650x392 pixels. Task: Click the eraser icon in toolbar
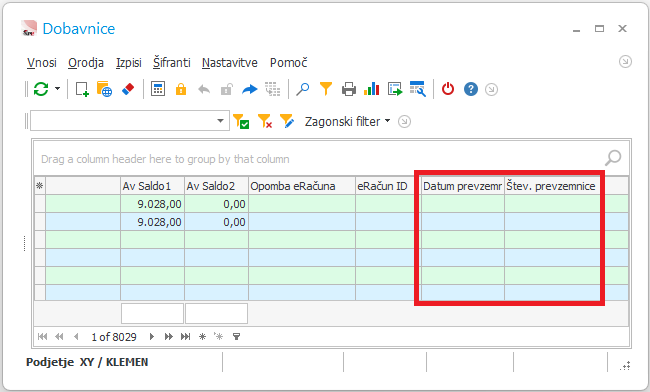click(128, 89)
